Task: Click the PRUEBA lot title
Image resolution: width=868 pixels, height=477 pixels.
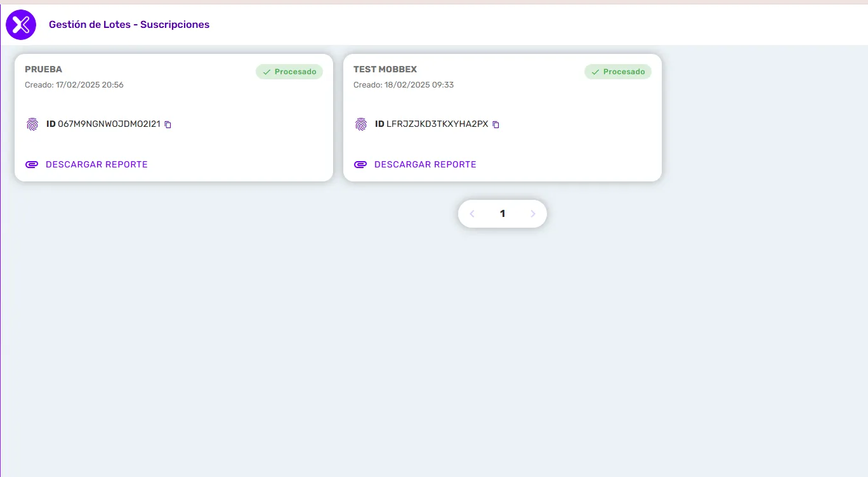Action: (x=43, y=69)
